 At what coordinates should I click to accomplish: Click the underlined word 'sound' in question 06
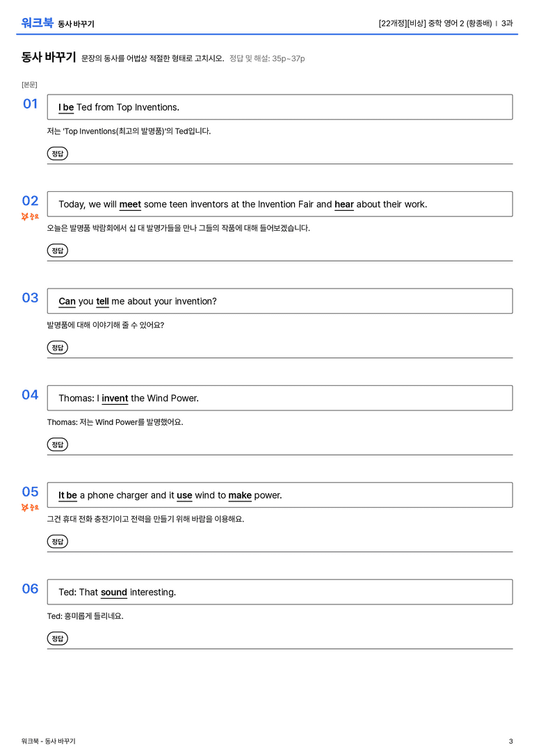click(114, 592)
